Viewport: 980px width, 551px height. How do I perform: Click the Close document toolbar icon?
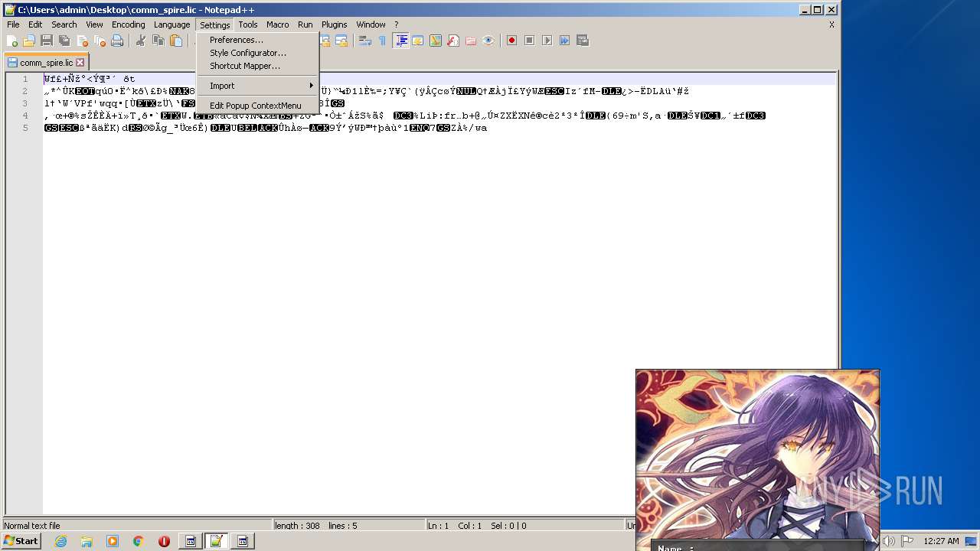pyautogui.click(x=82, y=41)
